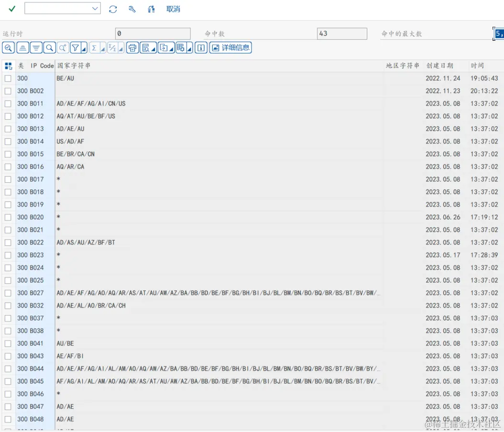
Task: Click cell BE/BR/CA/CN
Action: pyautogui.click(x=76, y=154)
